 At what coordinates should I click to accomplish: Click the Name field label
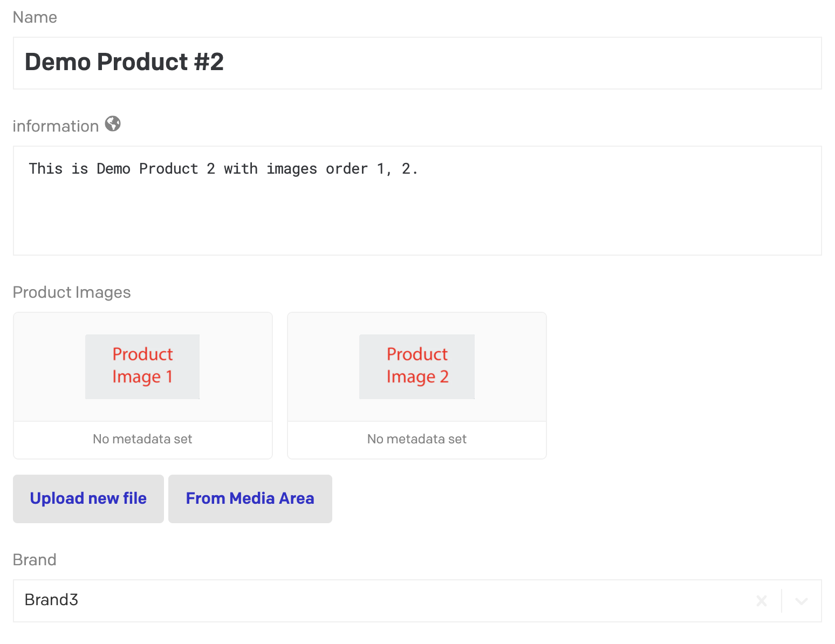tap(35, 17)
